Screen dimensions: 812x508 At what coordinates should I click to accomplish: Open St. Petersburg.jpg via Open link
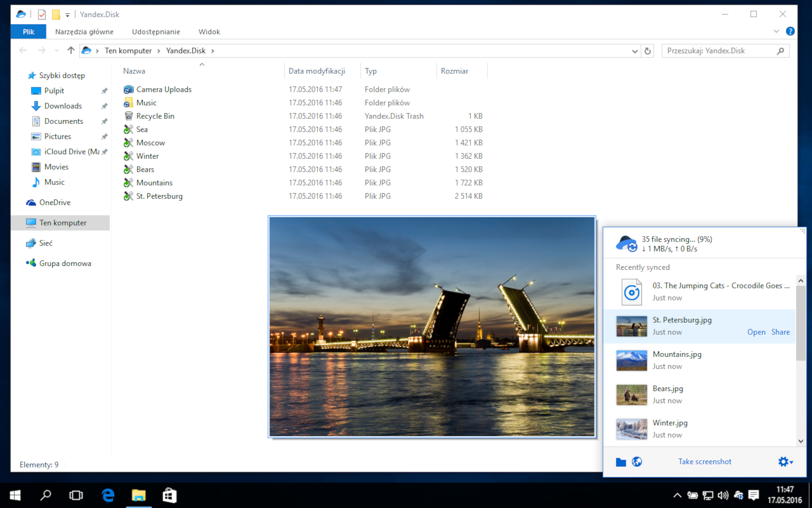[x=756, y=331]
